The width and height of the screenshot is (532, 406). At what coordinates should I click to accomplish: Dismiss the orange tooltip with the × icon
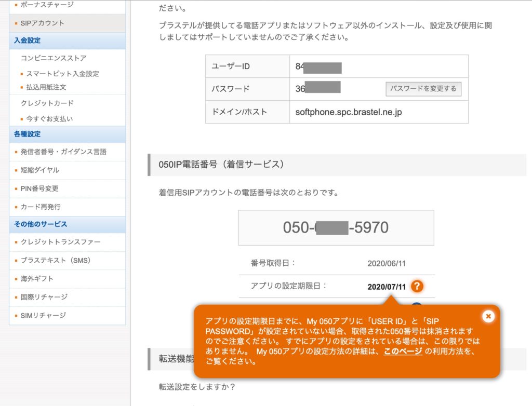488,316
